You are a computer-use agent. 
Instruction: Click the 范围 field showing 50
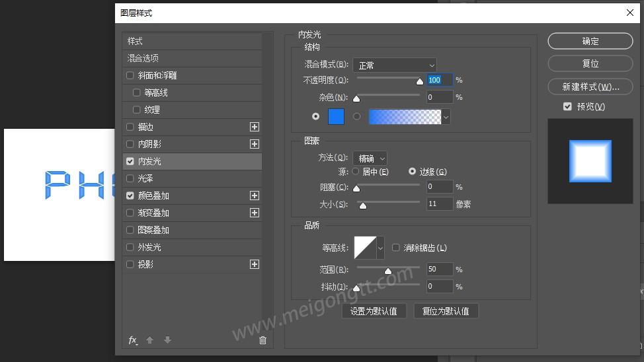[x=440, y=270]
